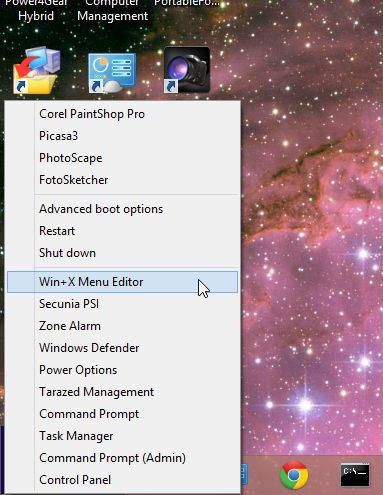Viewport: 383px width, 495px height.
Task: Open the Computer Management desktop shortcut icon
Action: point(112,72)
